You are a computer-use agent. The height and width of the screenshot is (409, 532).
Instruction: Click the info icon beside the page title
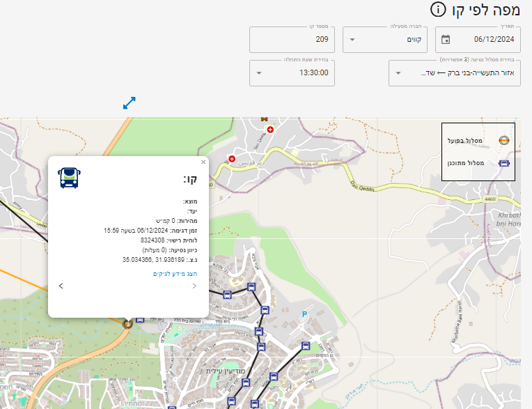(x=438, y=10)
